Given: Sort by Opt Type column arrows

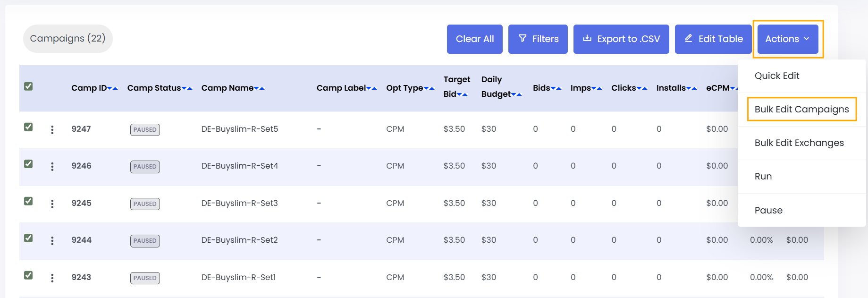Looking at the screenshot, I should click(x=429, y=88).
